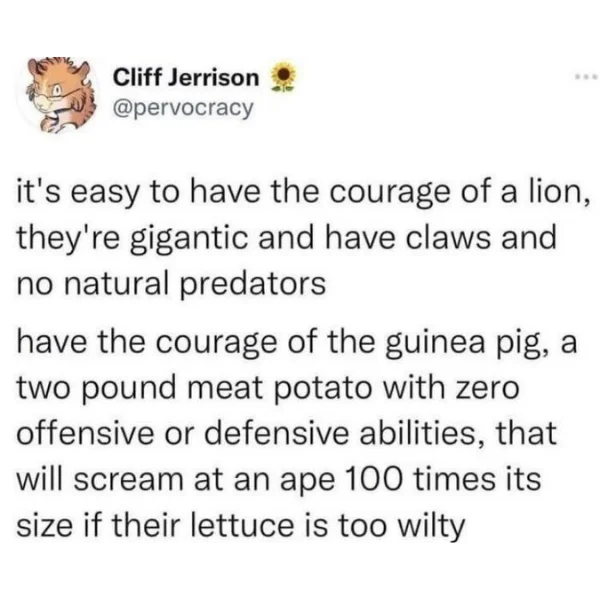The width and height of the screenshot is (600, 600).
Task: Click the word "lettuce" in the tweet
Action: [x=241, y=524]
